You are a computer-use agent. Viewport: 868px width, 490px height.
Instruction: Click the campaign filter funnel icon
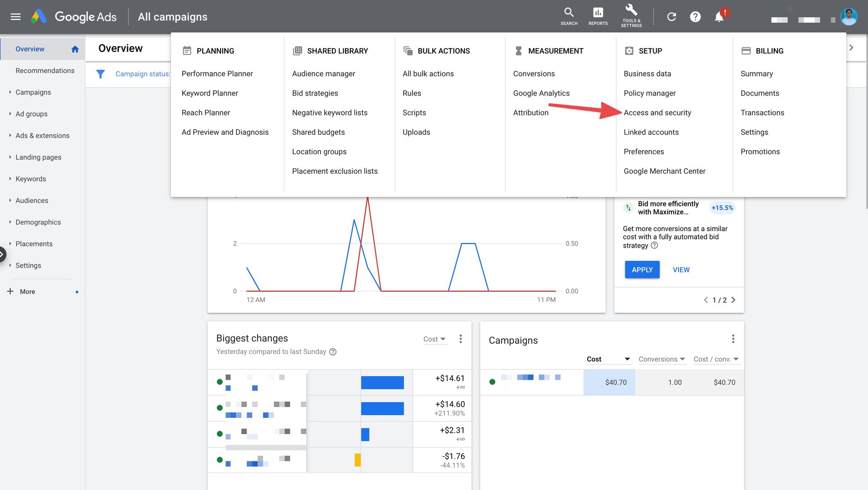click(100, 74)
